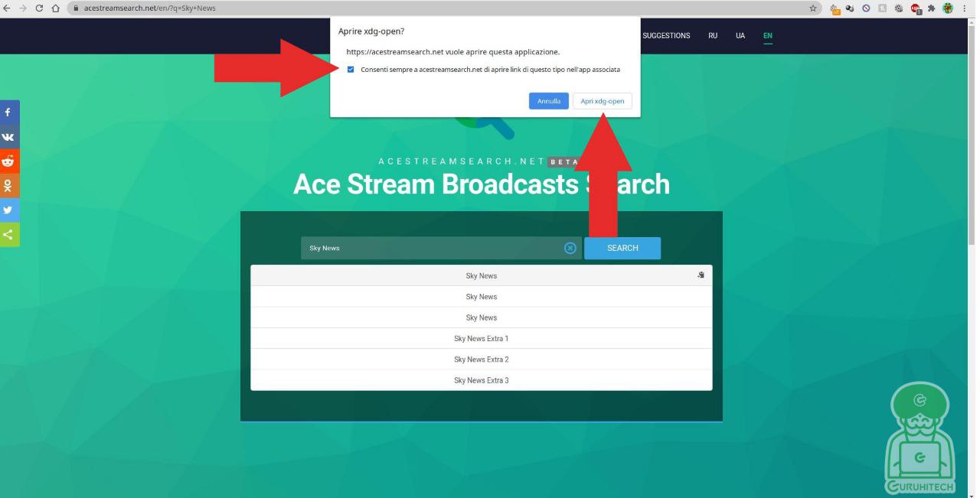Viewport: 980px width, 498px height.
Task: Bookmark the page with the star icon
Action: [x=811, y=8]
